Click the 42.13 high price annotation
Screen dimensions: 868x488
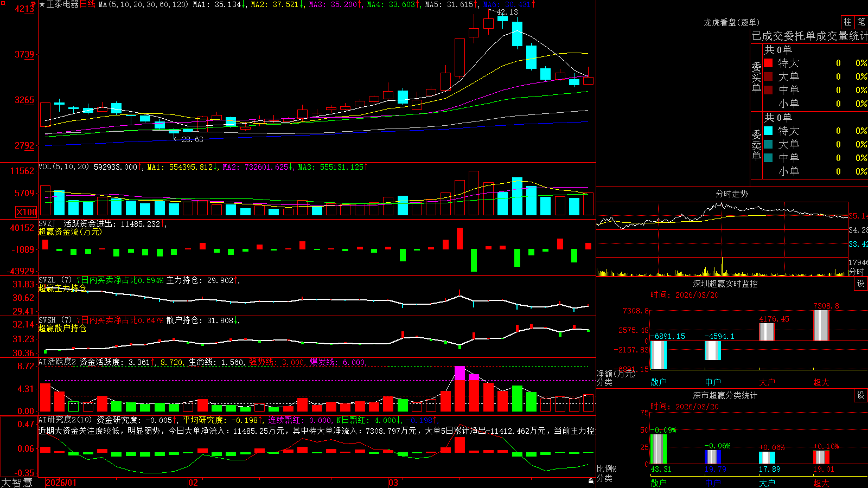507,12
